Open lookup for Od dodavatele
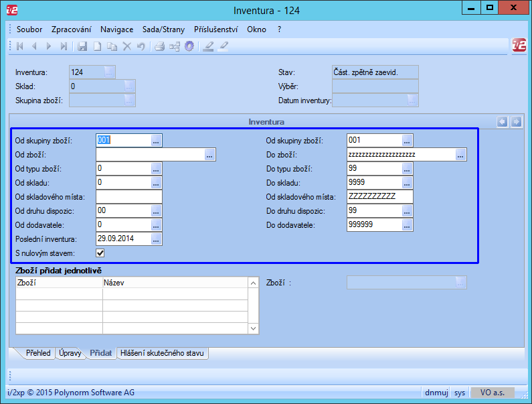This screenshot has width=532, height=404. (156, 225)
